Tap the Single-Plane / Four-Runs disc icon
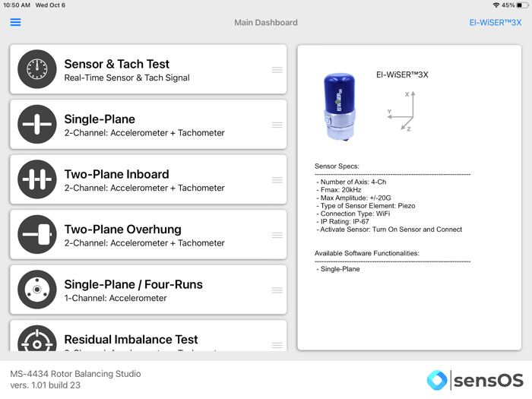The height and width of the screenshot is (399, 532). pyautogui.click(x=37, y=290)
